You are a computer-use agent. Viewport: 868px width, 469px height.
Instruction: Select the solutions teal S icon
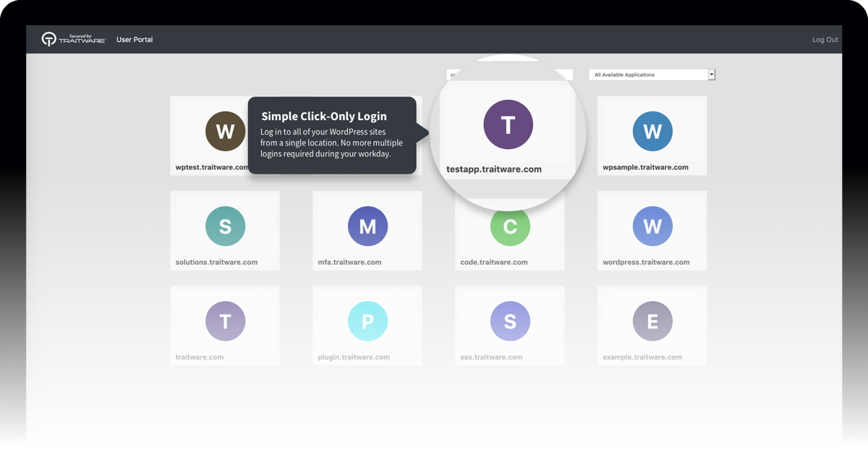click(226, 226)
